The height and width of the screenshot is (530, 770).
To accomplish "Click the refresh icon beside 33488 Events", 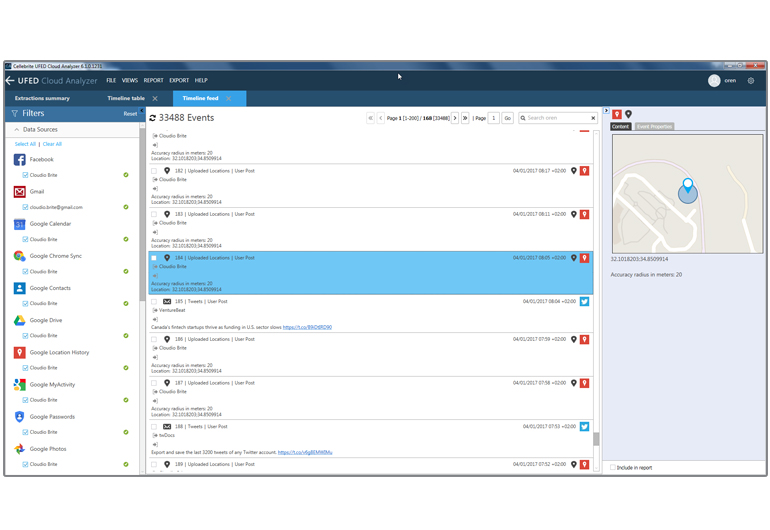I will pos(153,118).
